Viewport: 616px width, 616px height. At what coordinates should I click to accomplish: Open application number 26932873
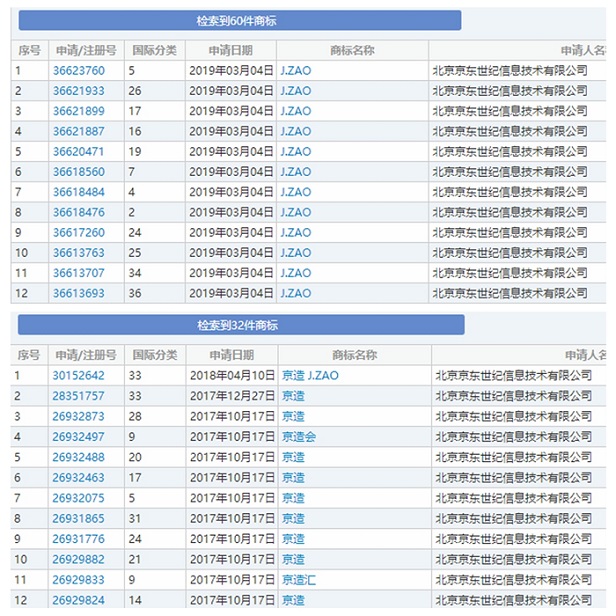coord(78,416)
